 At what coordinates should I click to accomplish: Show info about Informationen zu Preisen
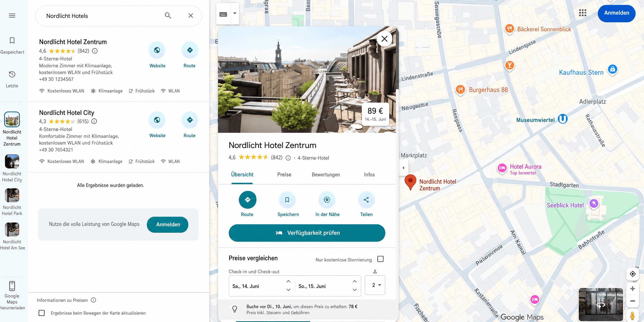94,300
